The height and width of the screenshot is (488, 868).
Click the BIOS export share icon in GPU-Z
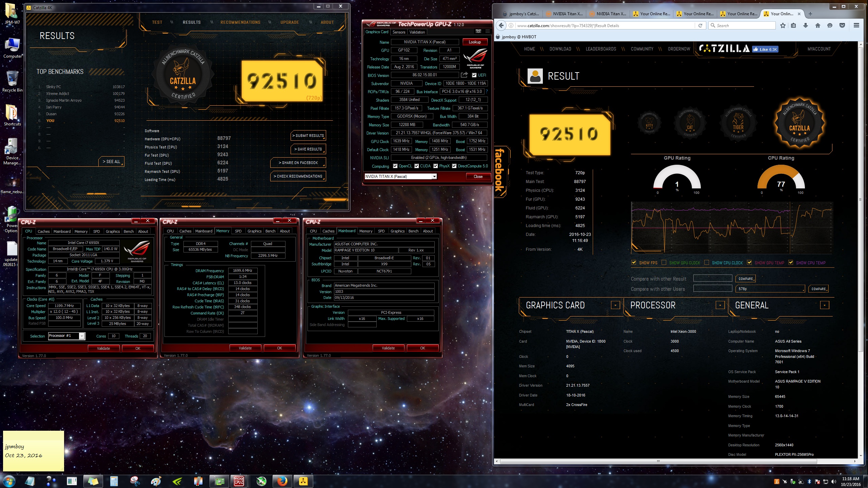click(464, 75)
